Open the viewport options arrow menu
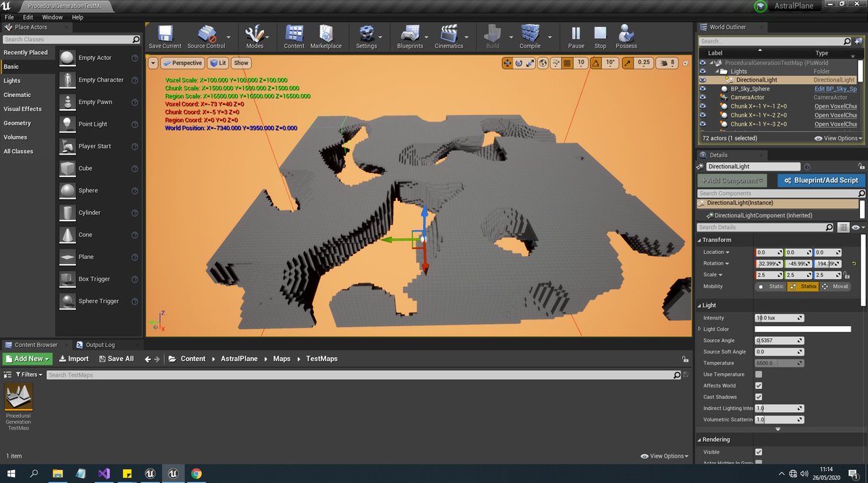868x483 pixels. (153, 63)
